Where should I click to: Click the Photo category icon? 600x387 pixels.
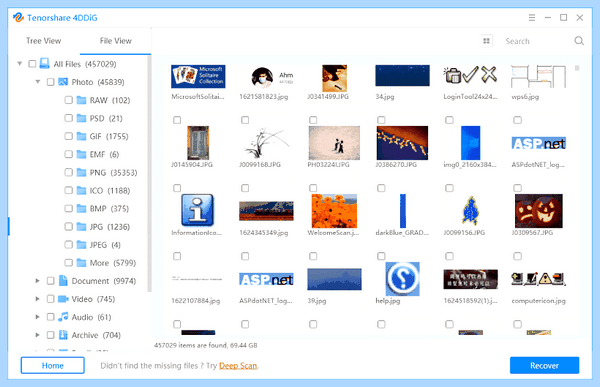point(63,82)
